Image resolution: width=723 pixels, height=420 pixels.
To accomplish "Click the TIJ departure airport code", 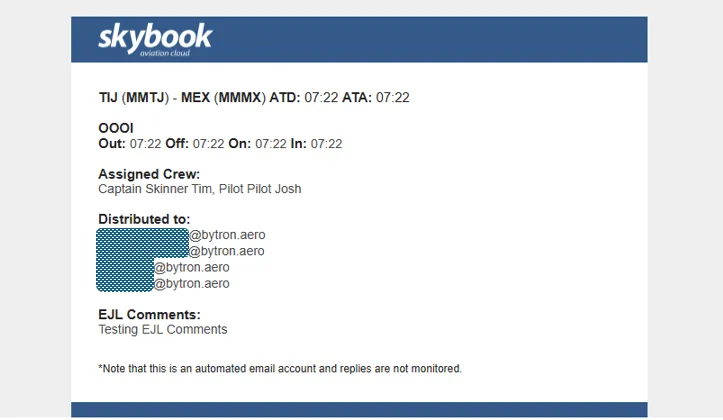I will tap(108, 98).
